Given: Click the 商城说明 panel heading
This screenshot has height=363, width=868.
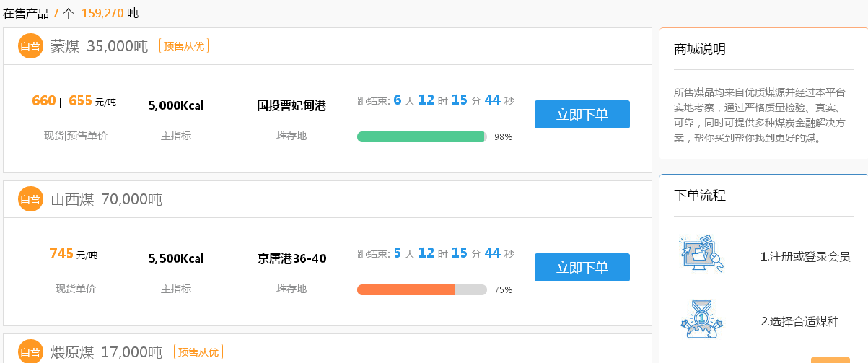Looking at the screenshot, I should 700,49.
